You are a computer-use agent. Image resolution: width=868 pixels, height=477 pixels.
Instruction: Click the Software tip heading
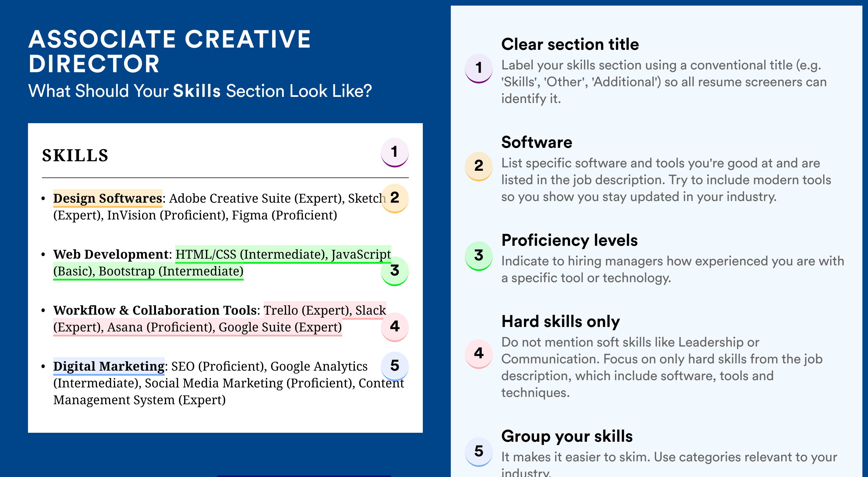[537, 142]
